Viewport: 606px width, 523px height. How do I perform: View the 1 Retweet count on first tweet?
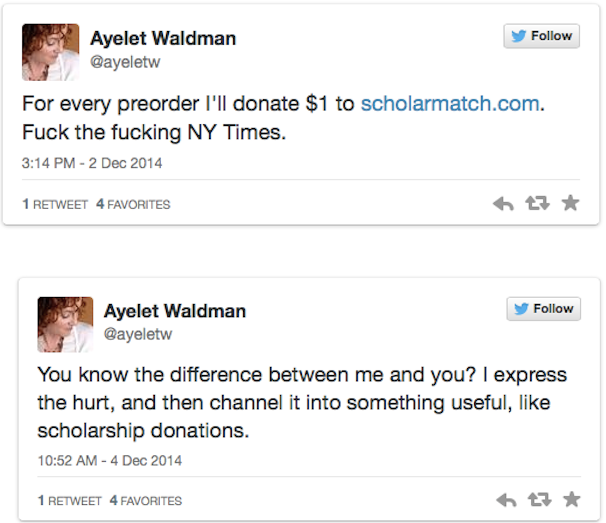[54, 205]
